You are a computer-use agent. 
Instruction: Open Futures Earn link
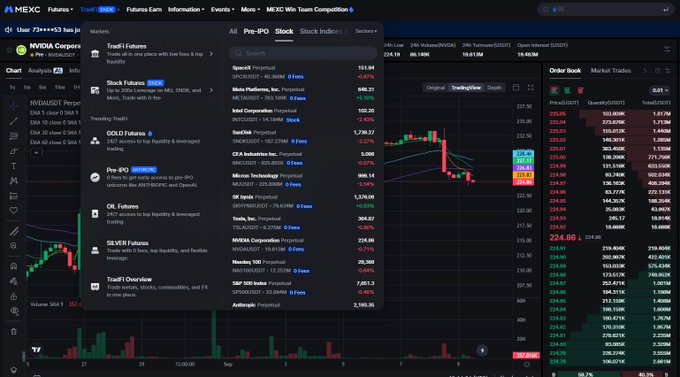144,9
